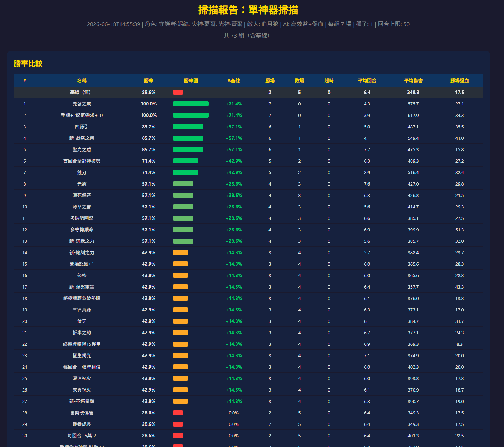The image size is (504, 447).
Task: Click the 新-沉默之力 entry
Action: [x=82, y=241]
